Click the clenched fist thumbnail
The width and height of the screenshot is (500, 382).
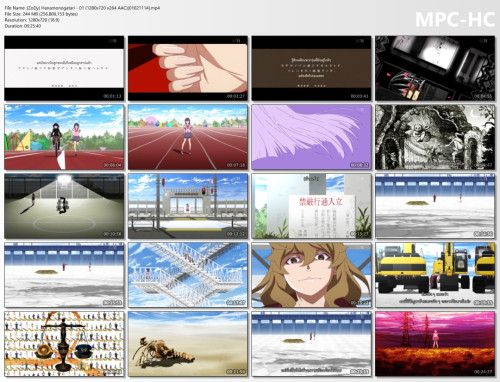pos(188,68)
